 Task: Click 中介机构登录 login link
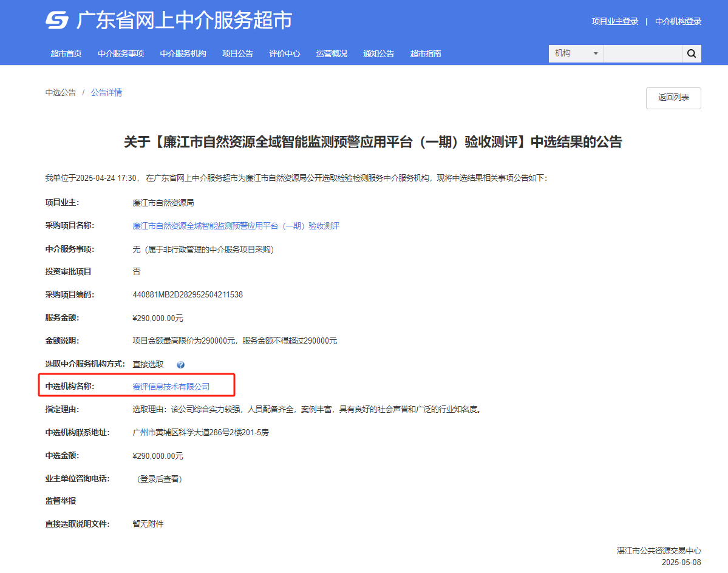pyautogui.click(x=678, y=21)
